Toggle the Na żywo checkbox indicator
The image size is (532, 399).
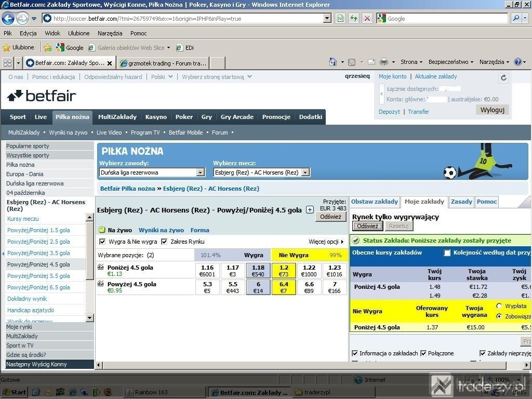click(102, 230)
